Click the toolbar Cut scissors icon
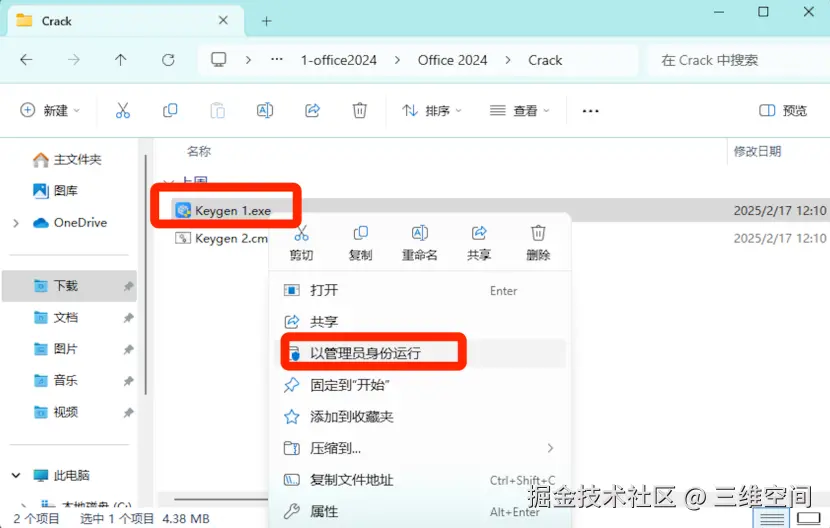 click(123, 110)
